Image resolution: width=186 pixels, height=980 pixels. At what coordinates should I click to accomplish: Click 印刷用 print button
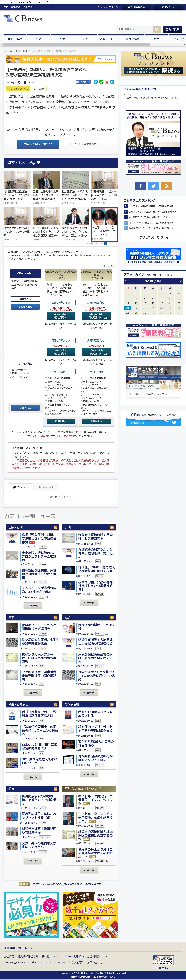pyautogui.click(x=39, y=89)
